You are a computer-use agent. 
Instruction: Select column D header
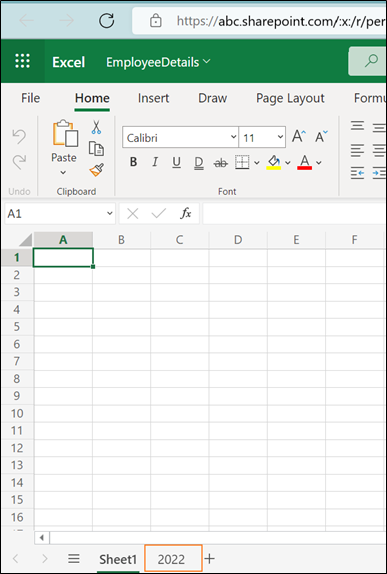(x=238, y=240)
